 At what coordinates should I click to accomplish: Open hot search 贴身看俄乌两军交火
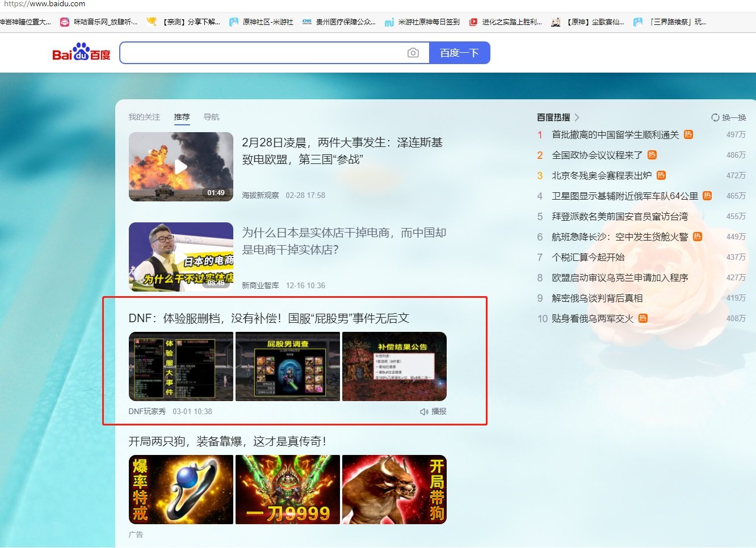pyautogui.click(x=593, y=318)
